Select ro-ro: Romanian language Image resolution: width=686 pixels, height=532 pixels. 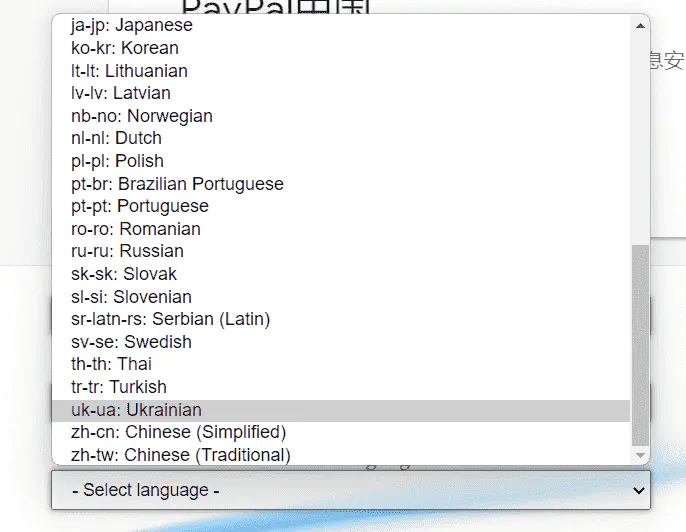click(341, 229)
